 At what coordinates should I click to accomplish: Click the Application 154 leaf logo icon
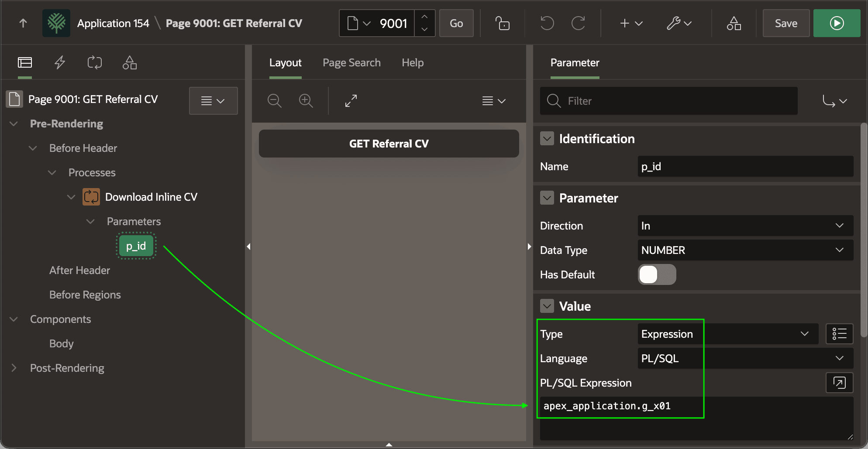[x=56, y=23]
